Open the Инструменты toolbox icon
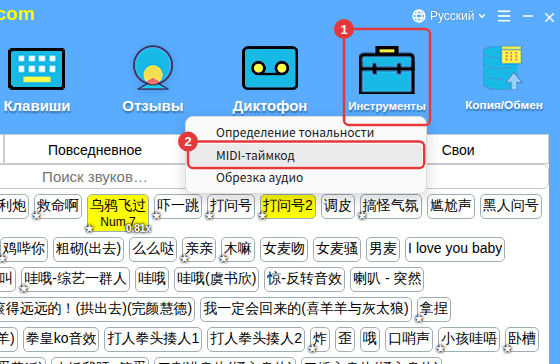This screenshot has width=560, height=364. 387,70
